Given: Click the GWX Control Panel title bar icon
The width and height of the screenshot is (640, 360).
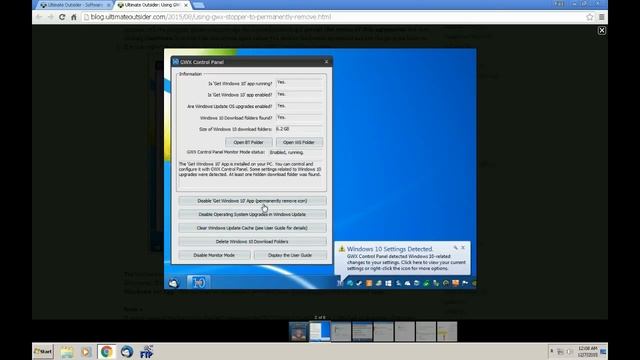Looking at the screenshot, I should (176, 62).
